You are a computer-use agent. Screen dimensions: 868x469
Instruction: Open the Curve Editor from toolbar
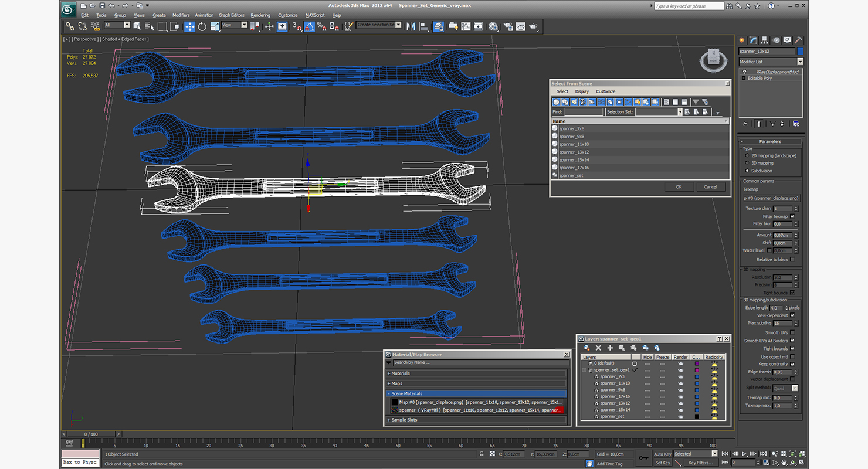[466, 26]
